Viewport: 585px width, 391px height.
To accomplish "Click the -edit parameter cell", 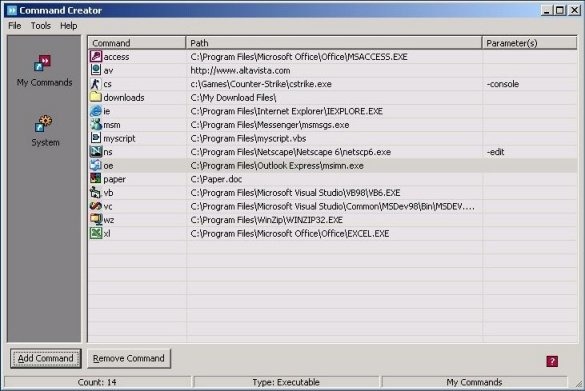I will coord(495,152).
